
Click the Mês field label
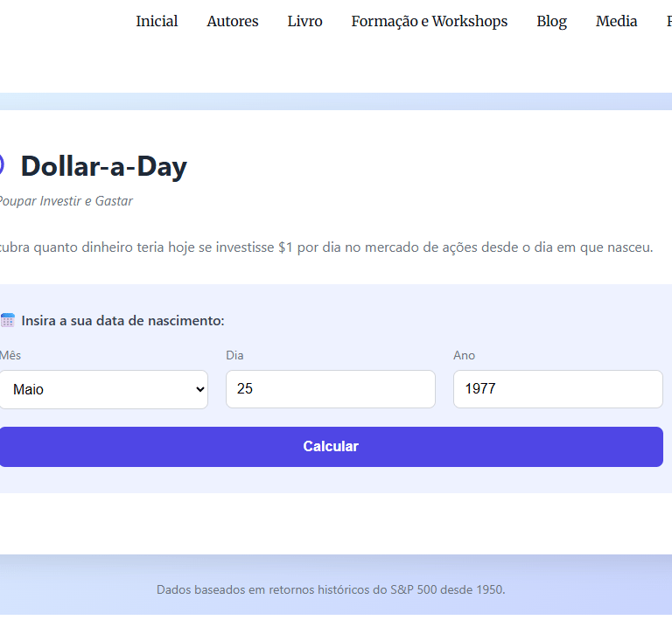pos(10,355)
